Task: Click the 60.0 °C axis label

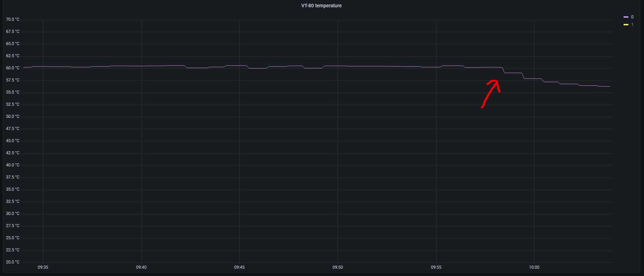Action: 13,68
